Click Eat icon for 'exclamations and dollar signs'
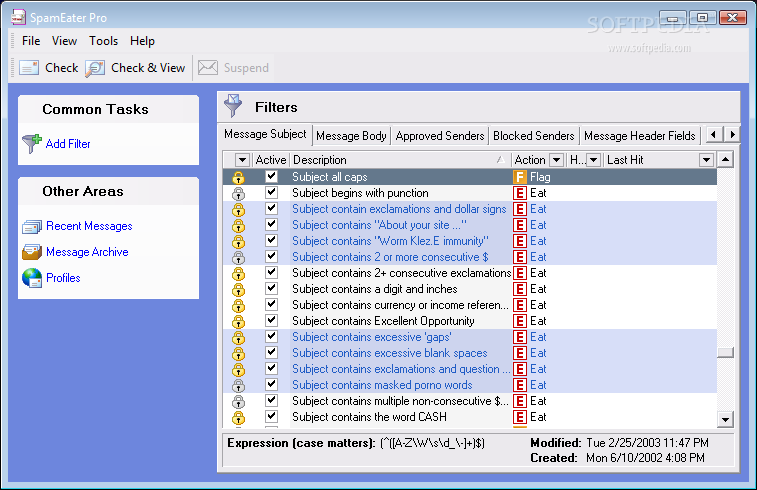The height and width of the screenshot is (490, 757). 519,209
